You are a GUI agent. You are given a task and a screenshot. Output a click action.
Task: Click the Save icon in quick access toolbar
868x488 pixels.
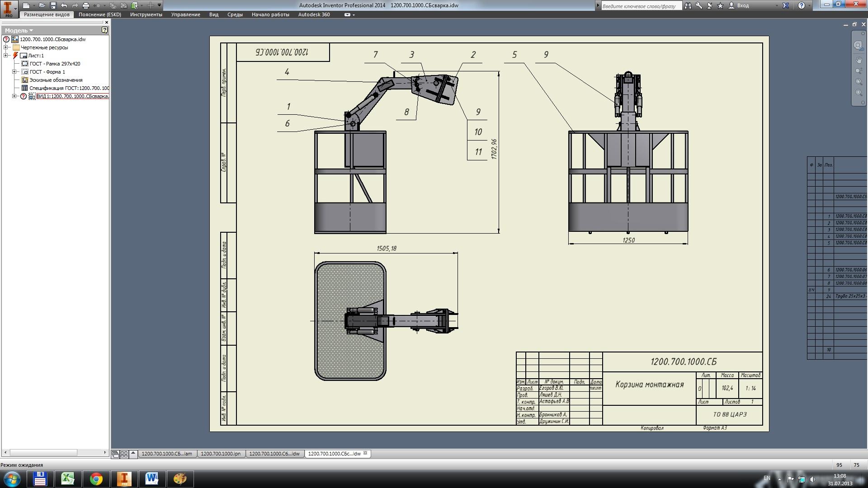tap(53, 5)
